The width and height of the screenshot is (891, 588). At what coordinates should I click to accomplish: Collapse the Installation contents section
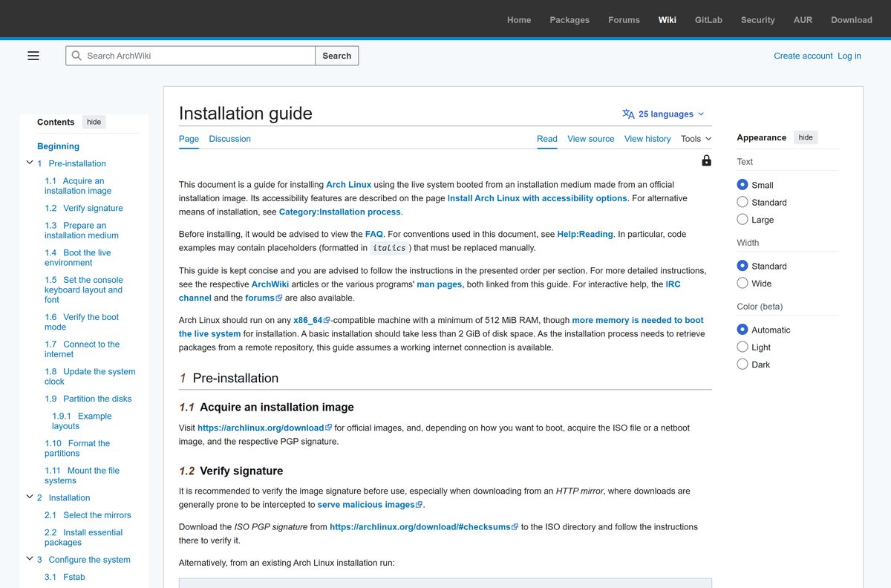(29, 497)
